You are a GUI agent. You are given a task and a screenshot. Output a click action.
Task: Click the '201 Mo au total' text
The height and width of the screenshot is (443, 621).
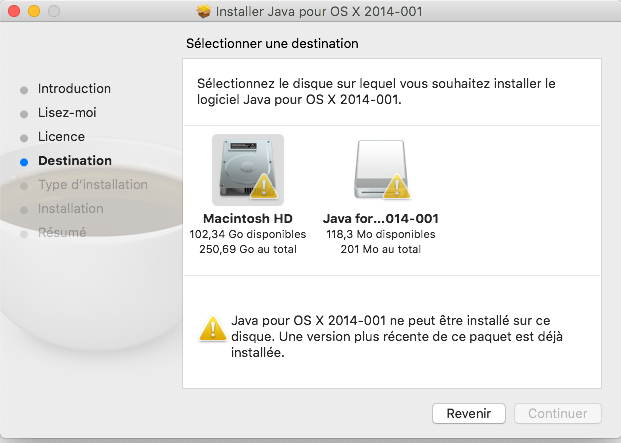point(381,249)
